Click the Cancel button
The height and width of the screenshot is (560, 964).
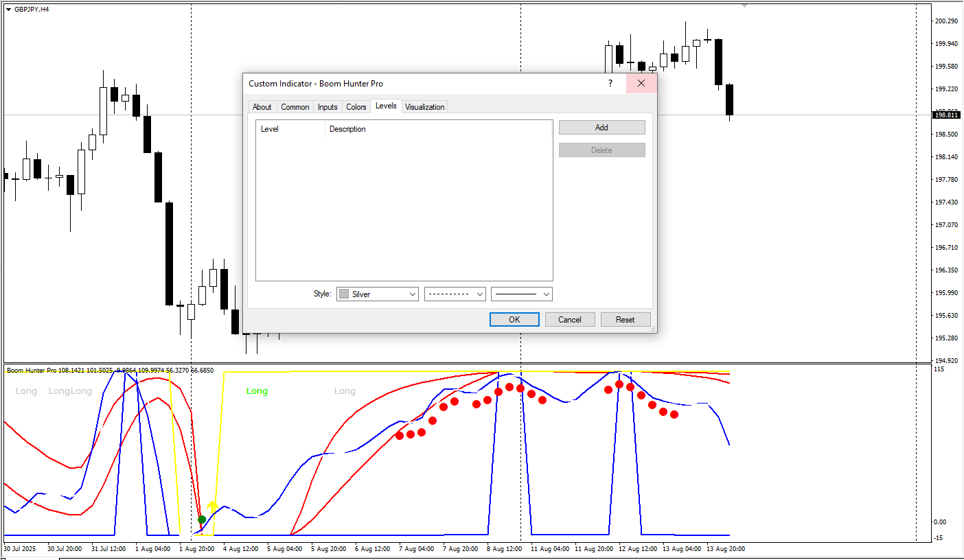coord(570,320)
